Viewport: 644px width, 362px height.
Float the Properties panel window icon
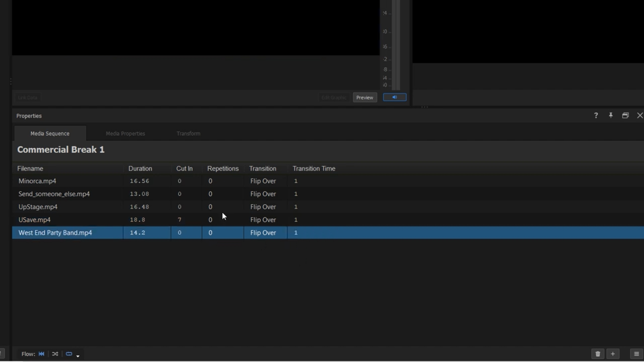[626, 116]
